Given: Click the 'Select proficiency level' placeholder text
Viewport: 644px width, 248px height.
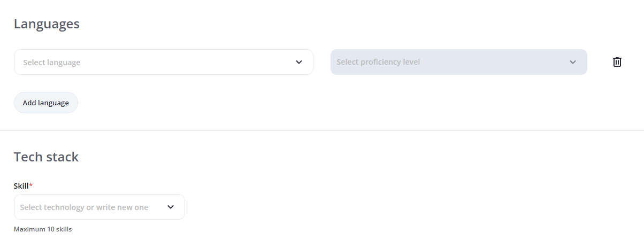Looking at the screenshot, I should [378, 62].
